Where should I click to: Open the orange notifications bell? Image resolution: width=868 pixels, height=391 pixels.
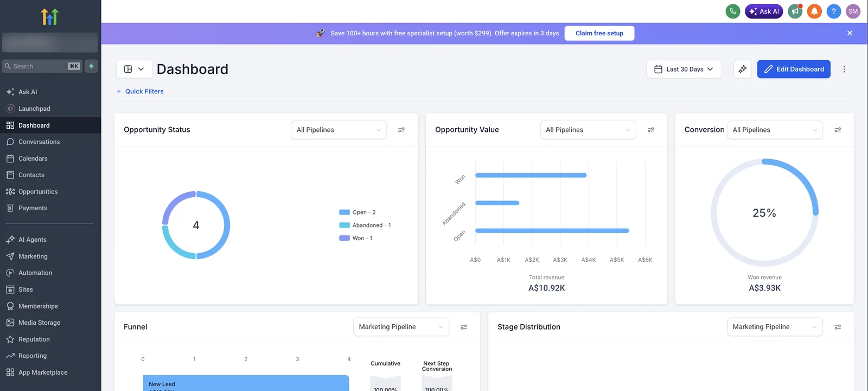pyautogui.click(x=814, y=11)
